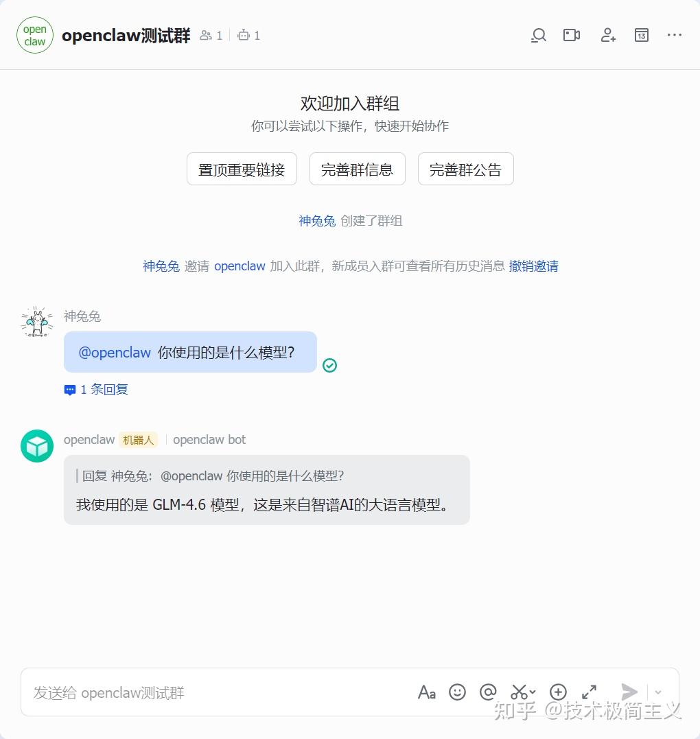This screenshot has width=700, height=739.
Task: Open the emoji picker
Action: (x=457, y=692)
